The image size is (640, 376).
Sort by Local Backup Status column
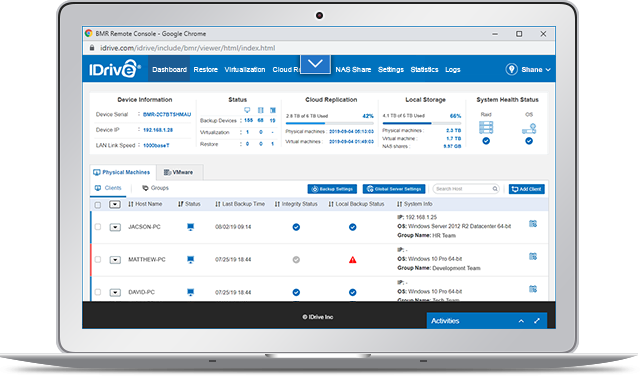tap(356, 204)
